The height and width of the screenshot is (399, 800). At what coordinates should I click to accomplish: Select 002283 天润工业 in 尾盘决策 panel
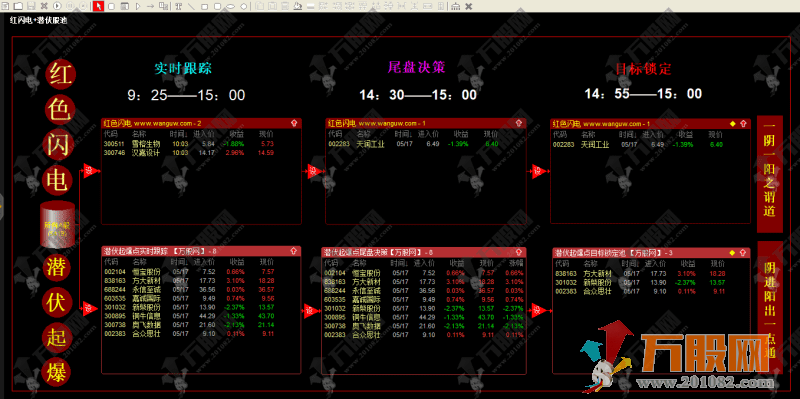coord(412,144)
